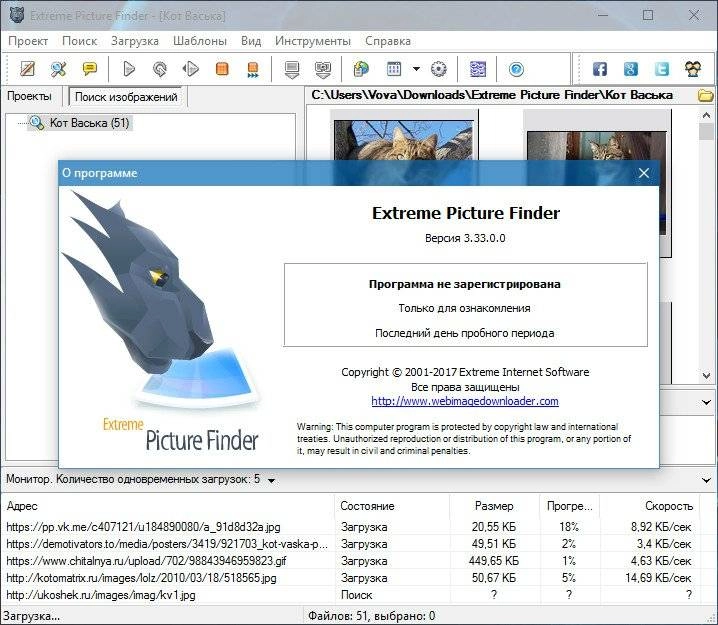Screen dimensions: 718x625
Task: Click the second monitor picture download icon
Action: pos(323,70)
